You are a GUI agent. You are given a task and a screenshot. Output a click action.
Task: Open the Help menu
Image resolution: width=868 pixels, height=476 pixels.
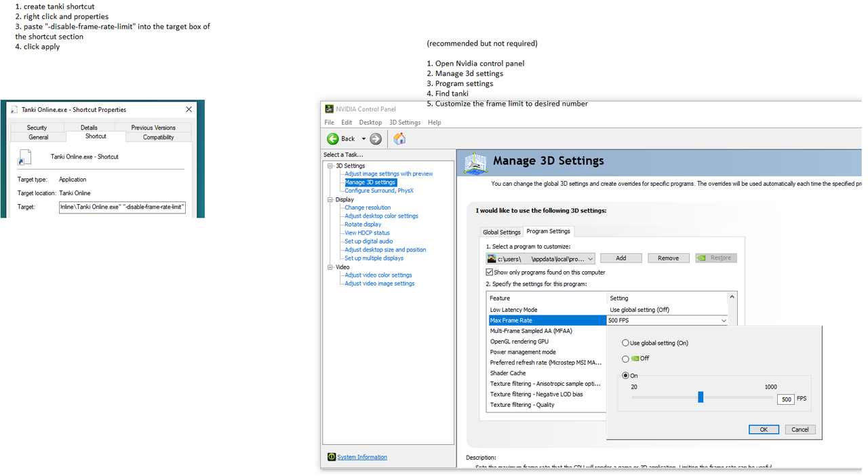[x=435, y=122]
